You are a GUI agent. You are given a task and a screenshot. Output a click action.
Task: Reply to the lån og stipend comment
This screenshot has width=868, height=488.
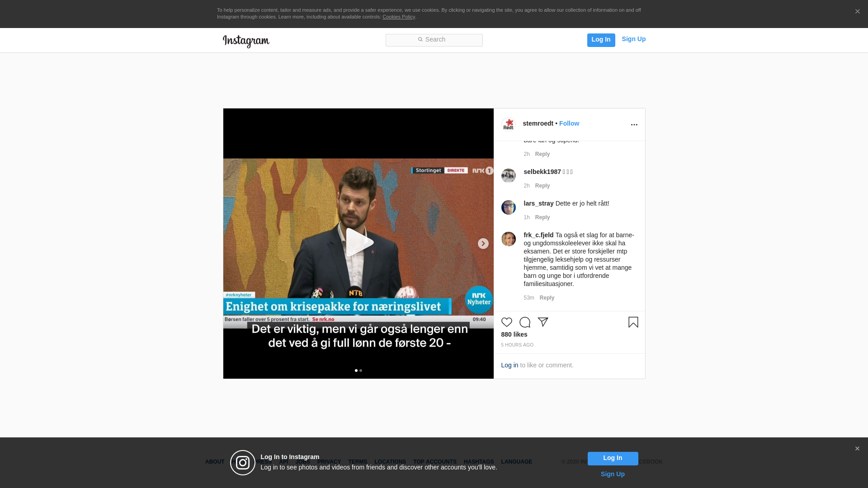pos(542,154)
